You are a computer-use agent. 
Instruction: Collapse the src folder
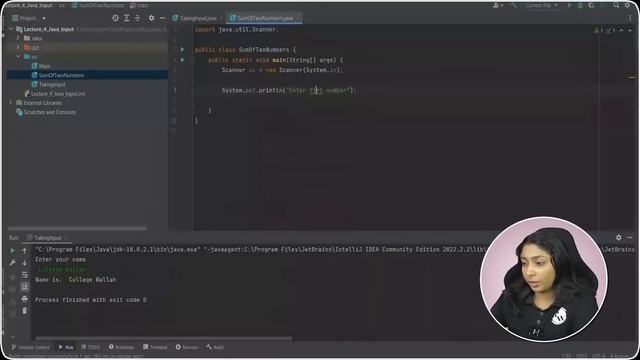click(18, 57)
